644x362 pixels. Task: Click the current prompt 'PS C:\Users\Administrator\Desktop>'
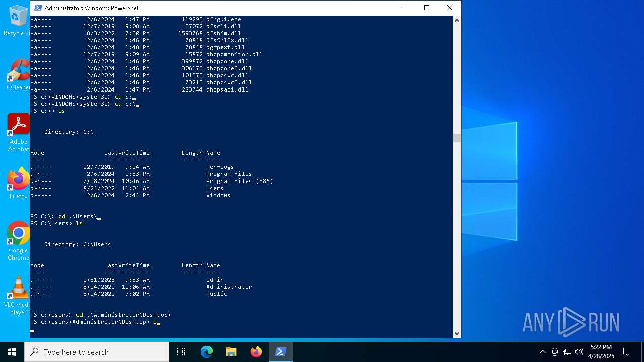pos(90,322)
